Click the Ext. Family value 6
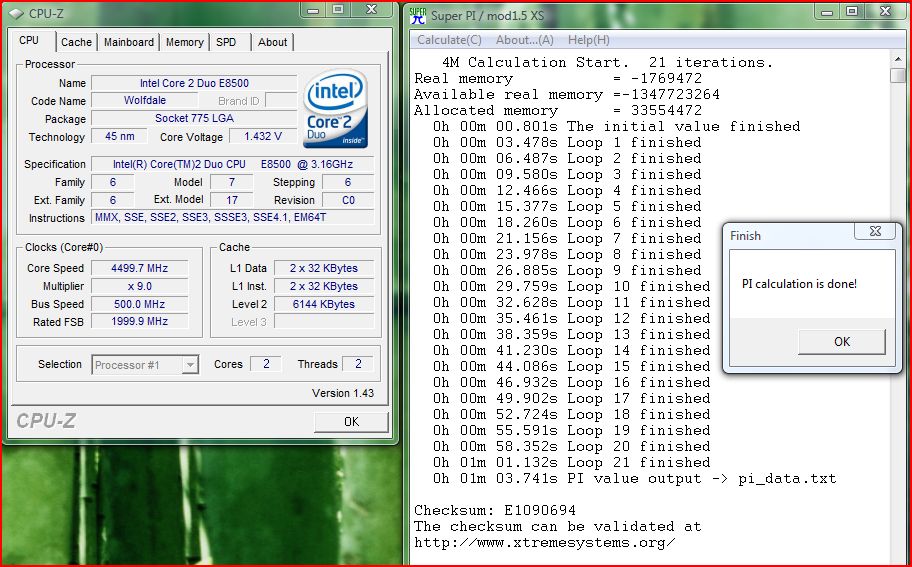 click(x=113, y=200)
